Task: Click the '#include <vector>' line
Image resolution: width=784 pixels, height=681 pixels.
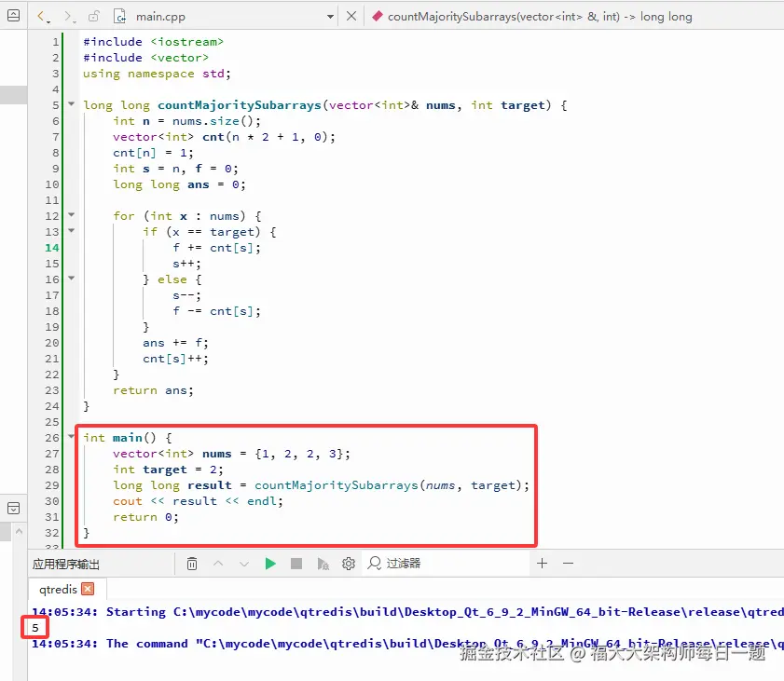Action: pos(145,58)
